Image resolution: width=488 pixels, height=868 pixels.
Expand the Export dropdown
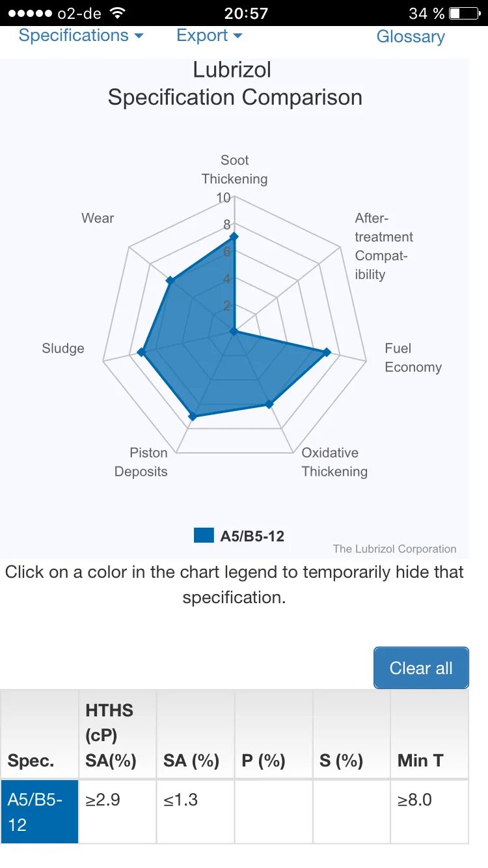click(x=209, y=35)
